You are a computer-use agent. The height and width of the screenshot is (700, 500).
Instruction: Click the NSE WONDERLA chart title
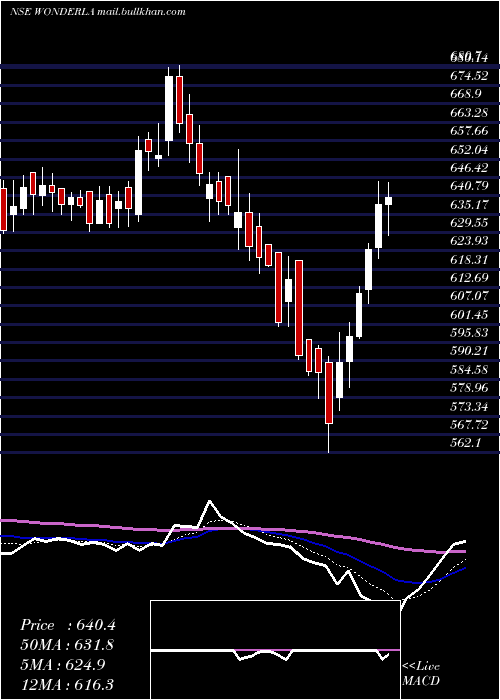pyautogui.click(x=98, y=12)
